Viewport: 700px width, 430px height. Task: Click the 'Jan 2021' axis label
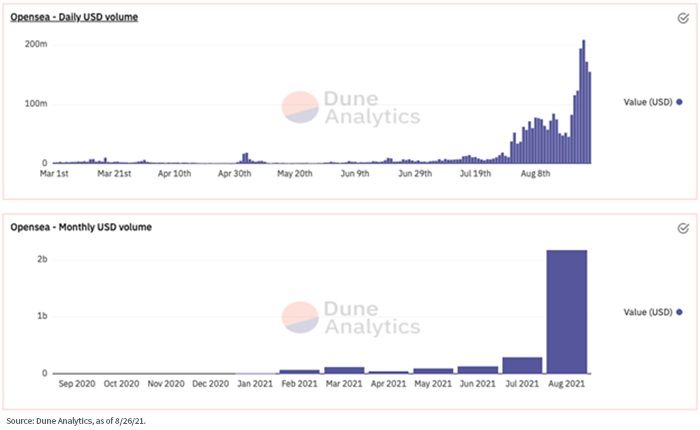[x=255, y=384]
